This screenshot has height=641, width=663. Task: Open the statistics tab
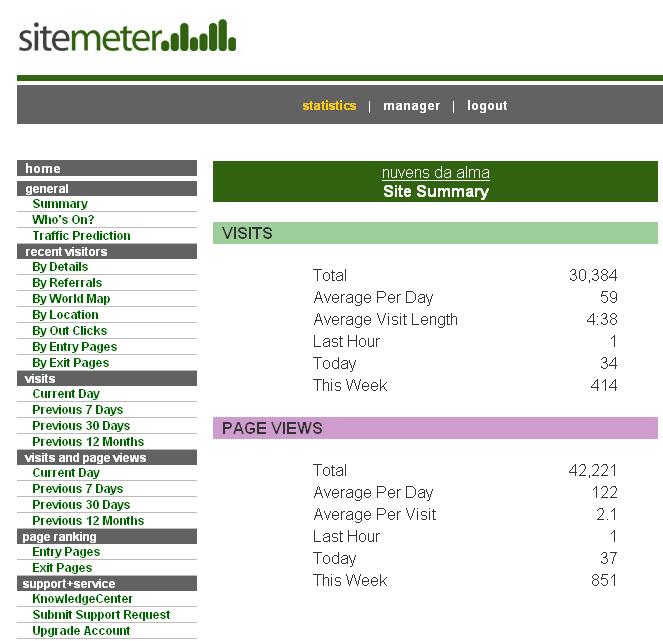tap(329, 105)
